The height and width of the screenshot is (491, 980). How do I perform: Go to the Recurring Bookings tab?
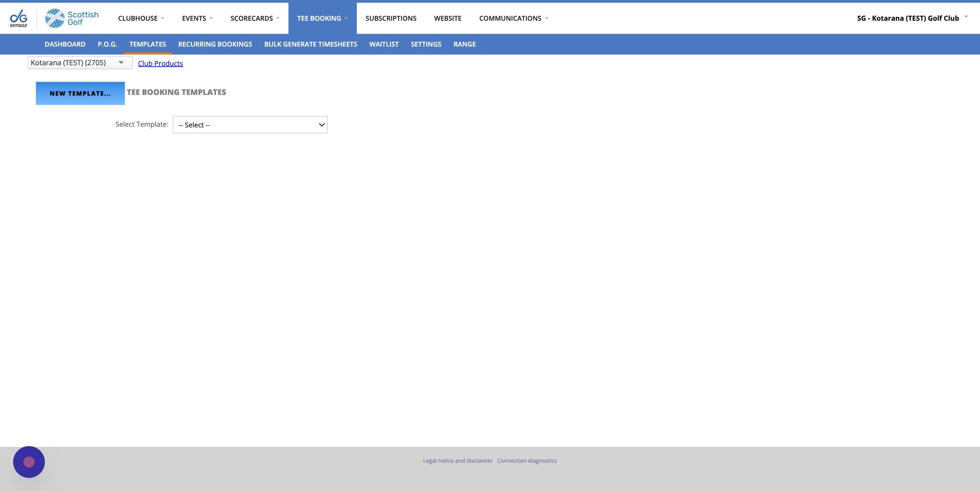(x=215, y=44)
